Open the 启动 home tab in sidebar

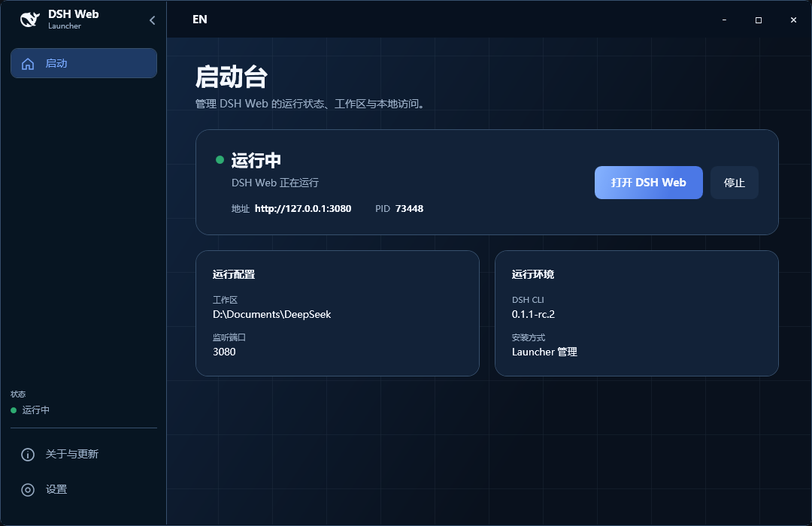coord(84,63)
